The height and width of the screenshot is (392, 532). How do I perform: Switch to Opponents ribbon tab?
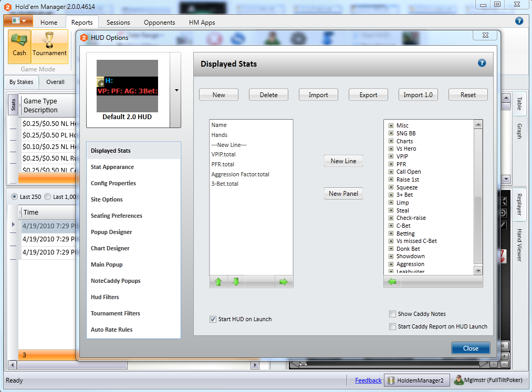click(x=160, y=23)
